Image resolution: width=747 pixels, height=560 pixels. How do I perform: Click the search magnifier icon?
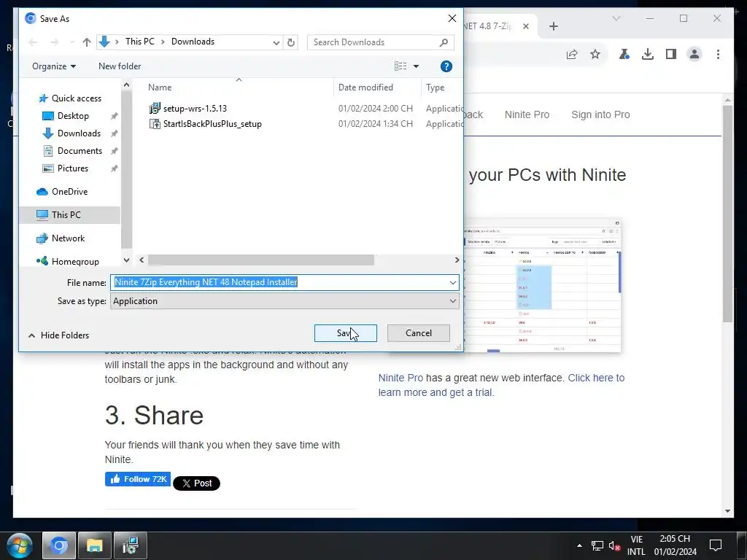coord(444,42)
